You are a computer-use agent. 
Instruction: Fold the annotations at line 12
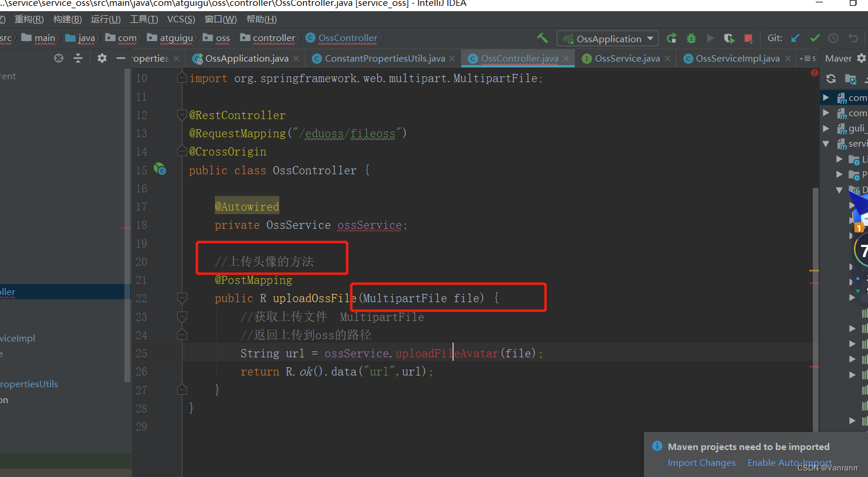[182, 115]
